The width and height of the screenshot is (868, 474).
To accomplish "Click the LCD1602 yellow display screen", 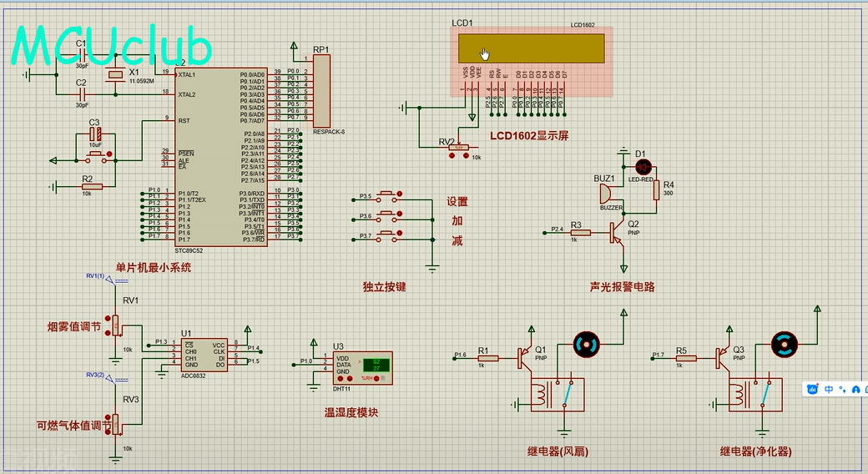I will (532, 48).
